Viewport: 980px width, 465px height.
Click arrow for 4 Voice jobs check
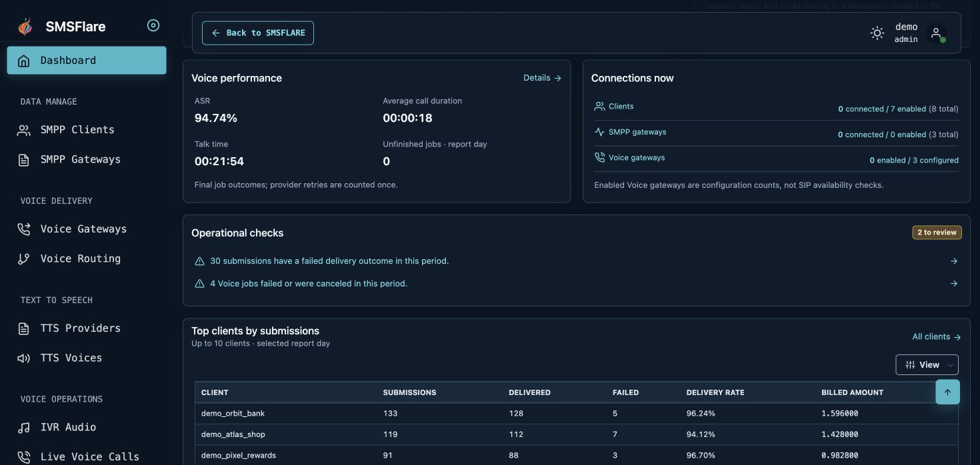click(x=954, y=284)
